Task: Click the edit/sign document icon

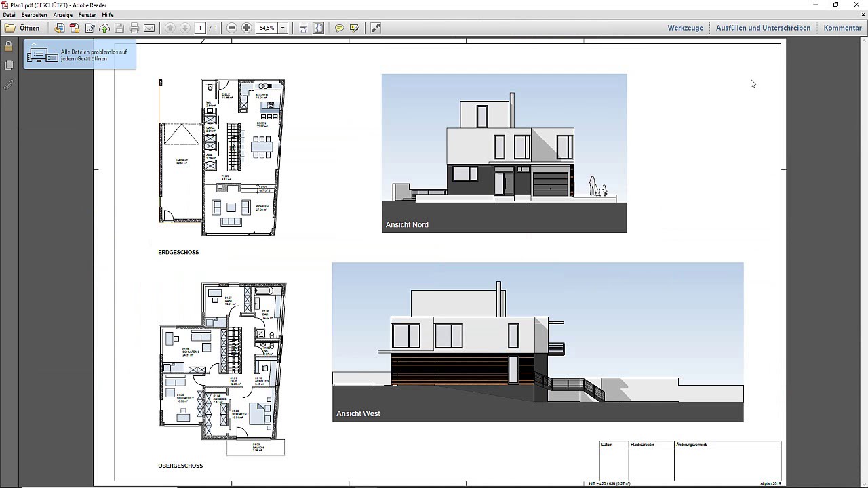Action: click(x=90, y=28)
